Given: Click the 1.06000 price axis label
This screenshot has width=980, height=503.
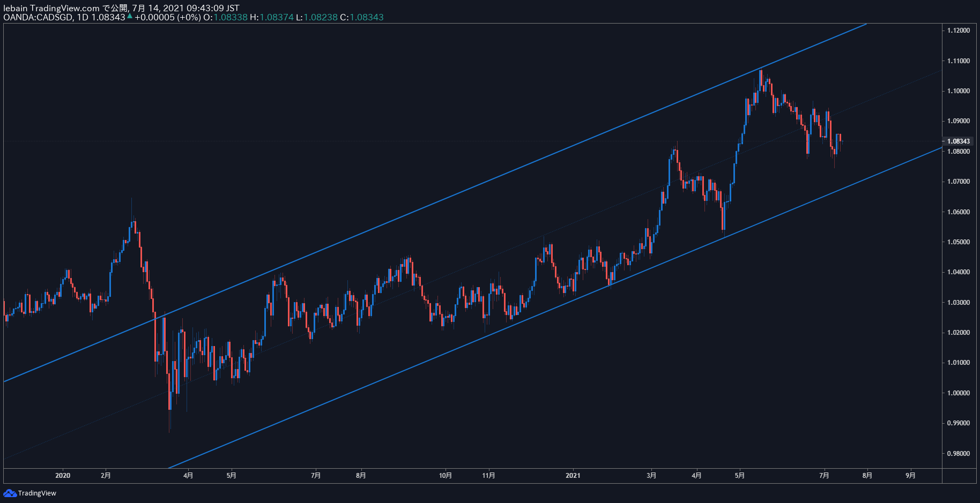Looking at the screenshot, I should [x=959, y=212].
